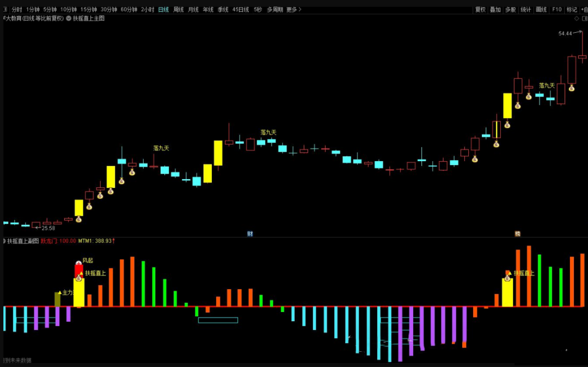This screenshot has width=588, height=367.
Task: Click the 画线 drawing tools button
Action: pyautogui.click(x=541, y=9)
